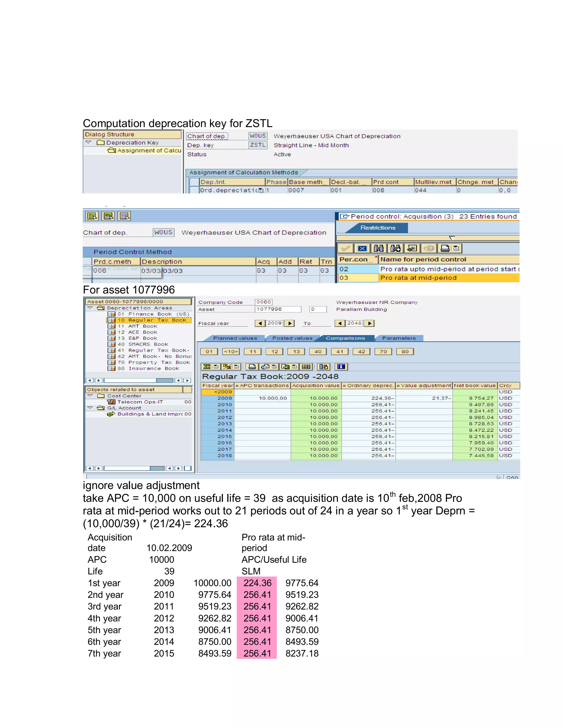Image resolution: width=563 pixels, height=728 pixels.
Task: Collapse the Cost Center tree node
Action: coord(90,396)
